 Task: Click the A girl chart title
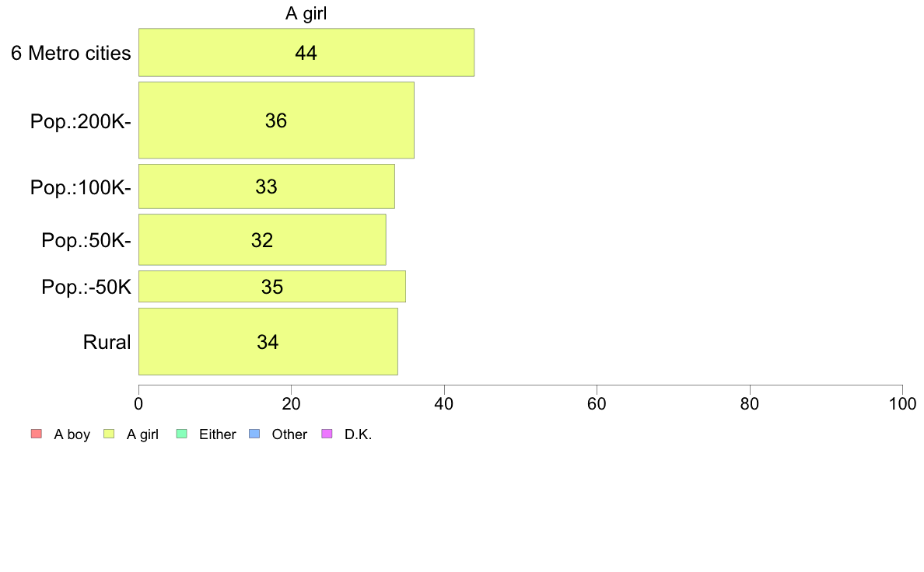pyautogui.click(x=306, y=13)
